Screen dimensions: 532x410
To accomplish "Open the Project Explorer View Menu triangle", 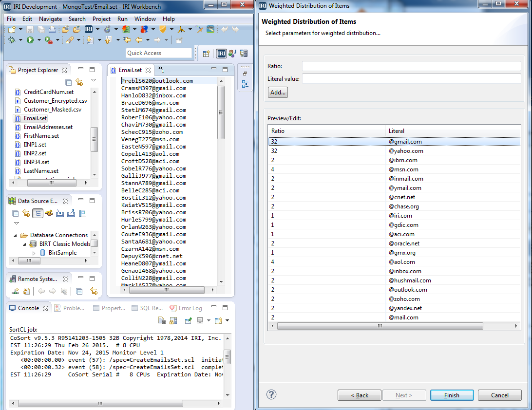I will pyautogui.click(x=94, y=80).
